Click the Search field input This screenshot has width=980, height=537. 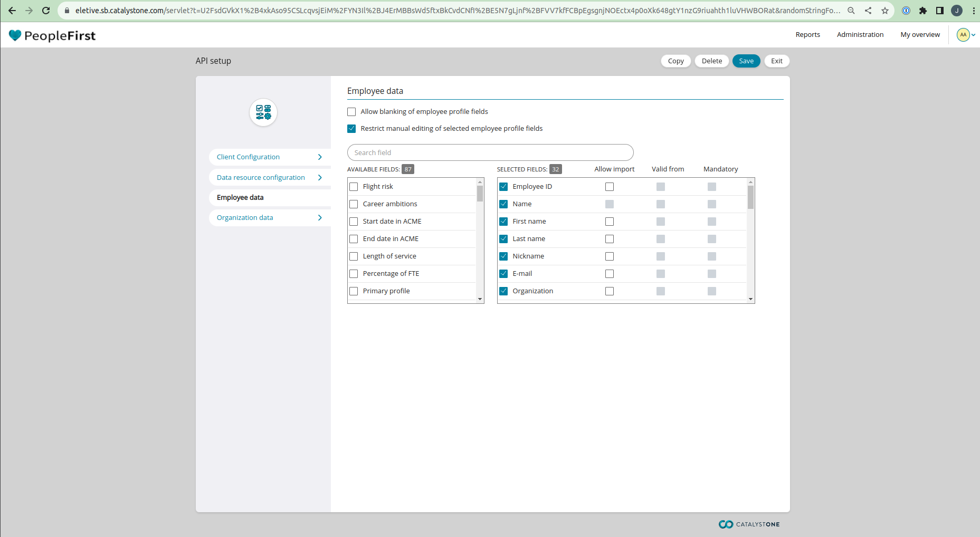[x=490, y=153]
